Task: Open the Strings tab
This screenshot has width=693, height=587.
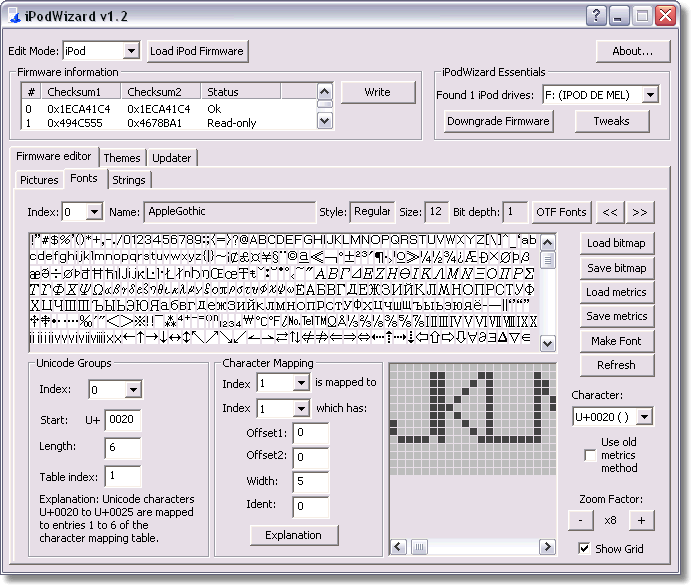Action: (x=128, y=180)
